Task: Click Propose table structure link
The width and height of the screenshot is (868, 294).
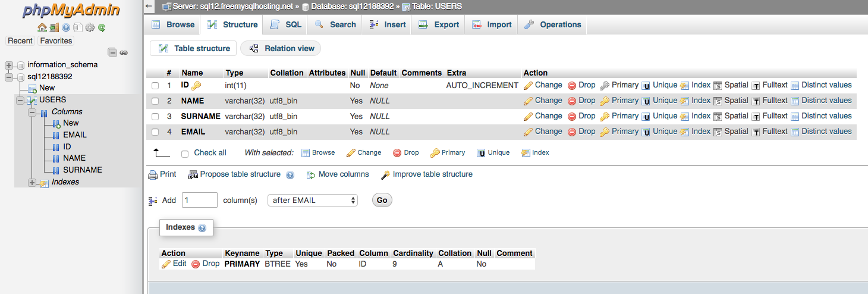Action: (x=240, y=174)
